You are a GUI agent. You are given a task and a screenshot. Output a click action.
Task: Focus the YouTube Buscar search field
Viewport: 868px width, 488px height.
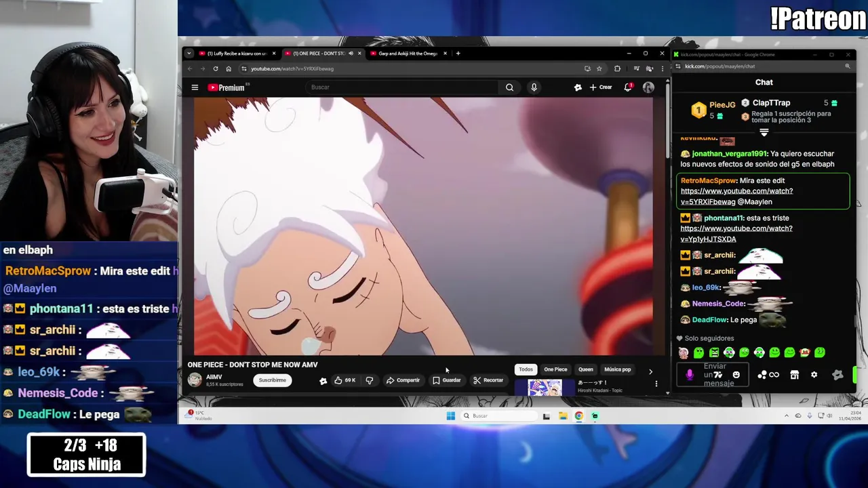point(403,87)
